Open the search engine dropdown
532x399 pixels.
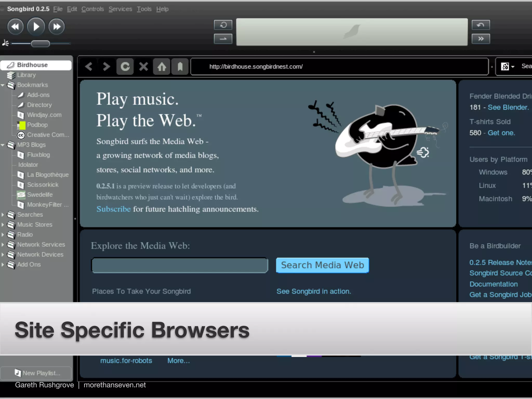click(x=508, y=67)
